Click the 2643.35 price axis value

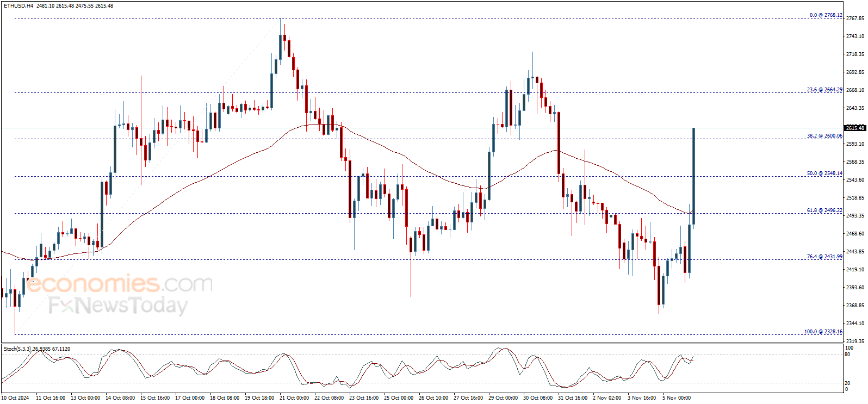point(855,108)
